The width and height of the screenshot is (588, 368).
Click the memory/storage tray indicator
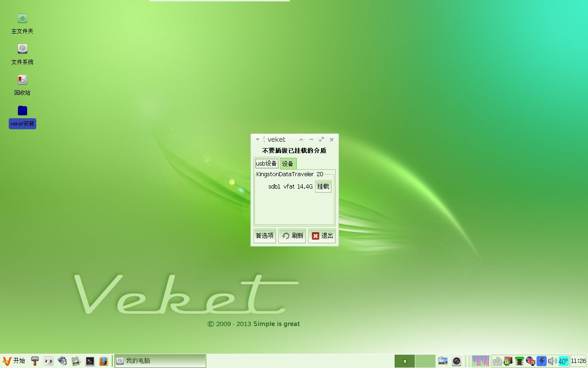pyautogui.click(x=520, y=361)
